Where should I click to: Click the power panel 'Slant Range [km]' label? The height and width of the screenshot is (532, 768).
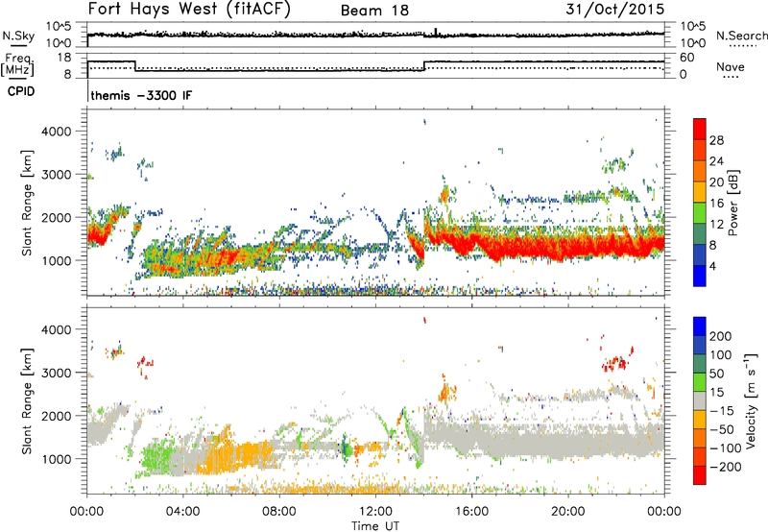pyautogui.click(x=27, y=203)
